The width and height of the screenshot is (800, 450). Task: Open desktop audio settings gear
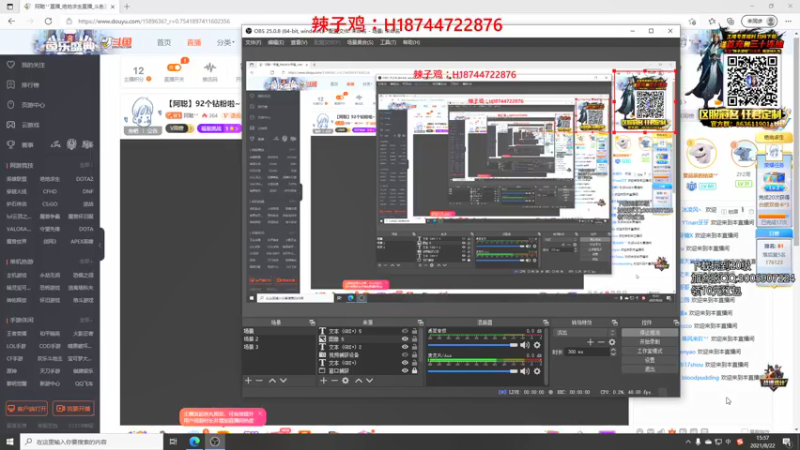point(537,345)
